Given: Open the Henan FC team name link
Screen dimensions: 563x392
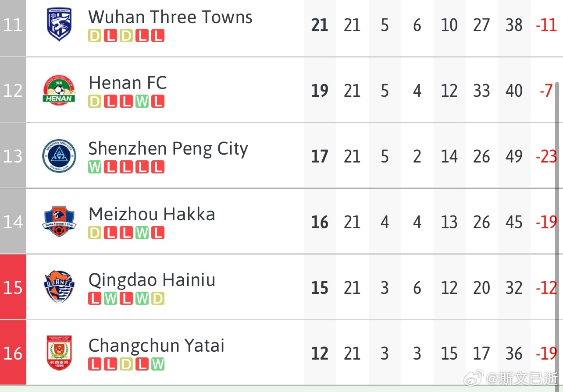Looking at the screenshot, I should click(128, 83).
